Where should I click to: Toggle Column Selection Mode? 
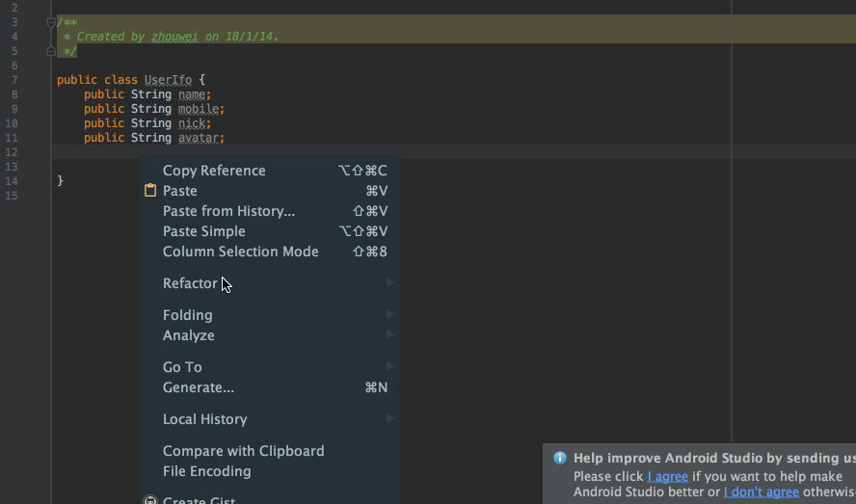(270, 252)
